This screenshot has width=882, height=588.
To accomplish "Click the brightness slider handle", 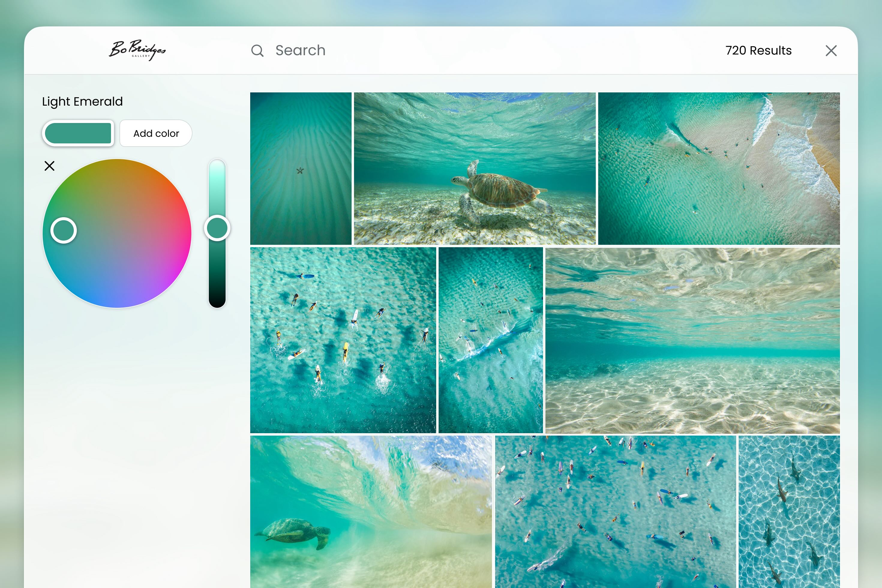I will pyautogui.click(x=217, y=228).
